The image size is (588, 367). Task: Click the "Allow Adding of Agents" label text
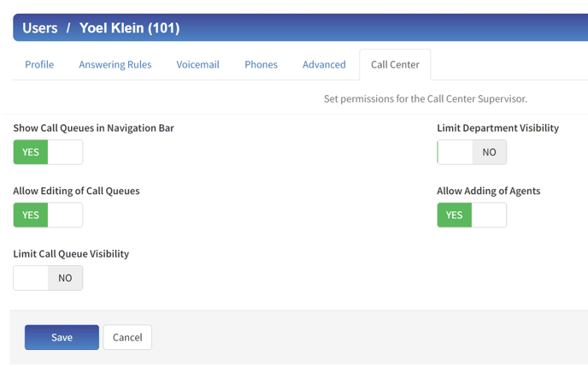coord(488,191)
